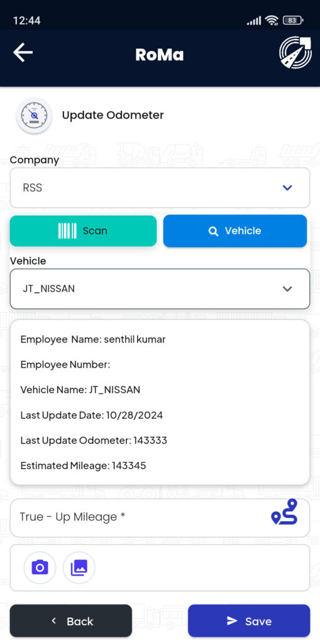The image size is (320, 644).
Task: Tap the odometer gauge icon
Action: coord(35,116)
